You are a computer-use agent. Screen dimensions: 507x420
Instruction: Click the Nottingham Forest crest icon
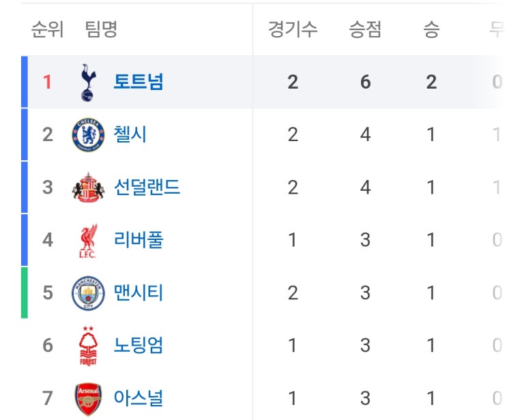89,346
